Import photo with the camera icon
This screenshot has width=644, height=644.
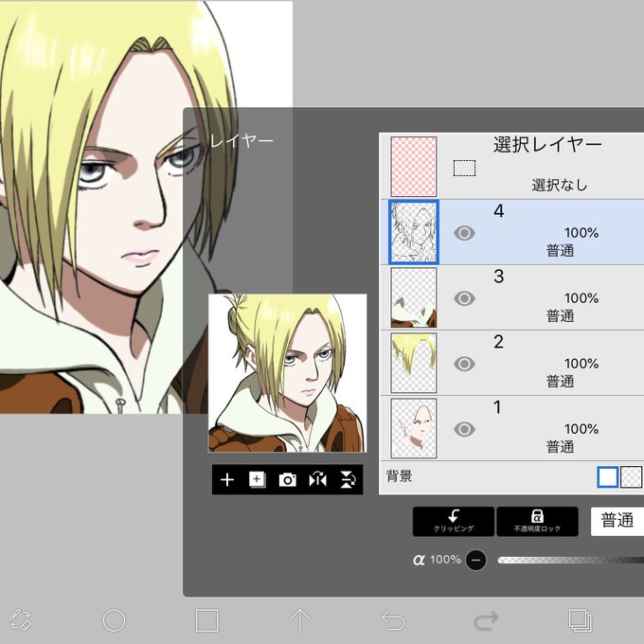[x=288, y=479]
